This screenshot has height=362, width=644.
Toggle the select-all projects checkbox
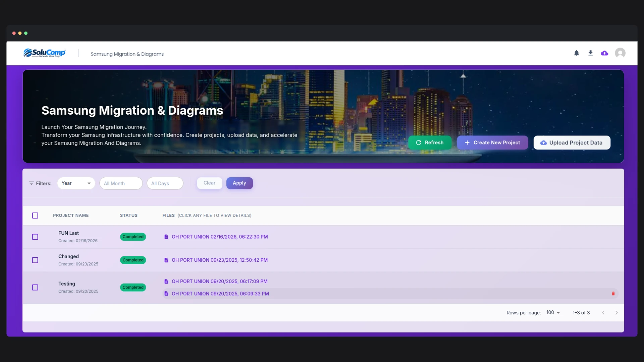(x=35, y=216)
